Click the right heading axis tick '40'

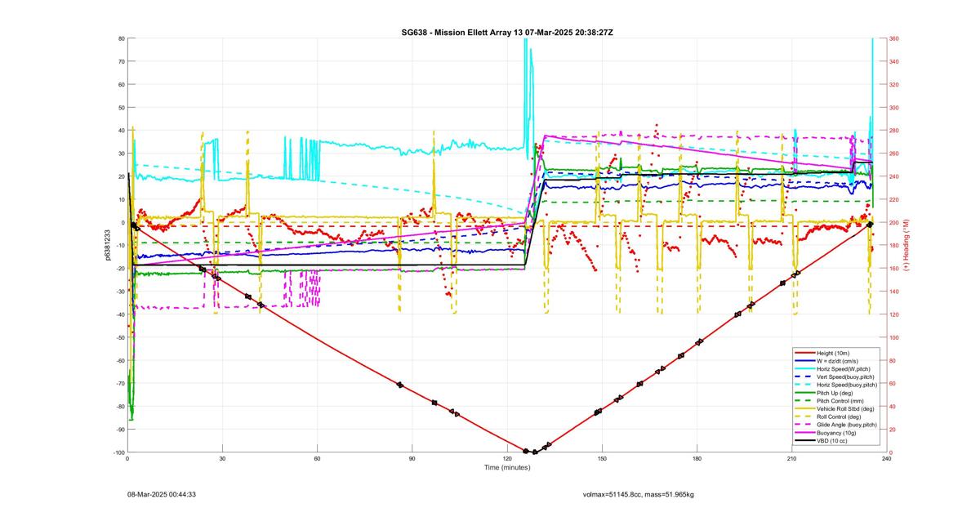(893, 406)
